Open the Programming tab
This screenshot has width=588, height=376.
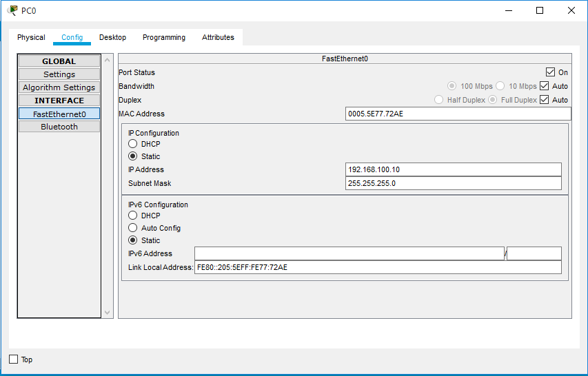[164, 37]
